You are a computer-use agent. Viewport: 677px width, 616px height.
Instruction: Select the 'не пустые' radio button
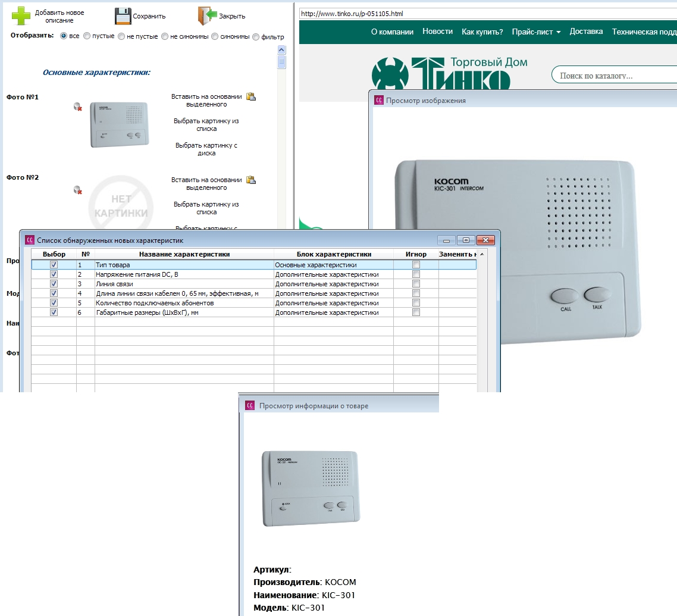click(121, 37)
